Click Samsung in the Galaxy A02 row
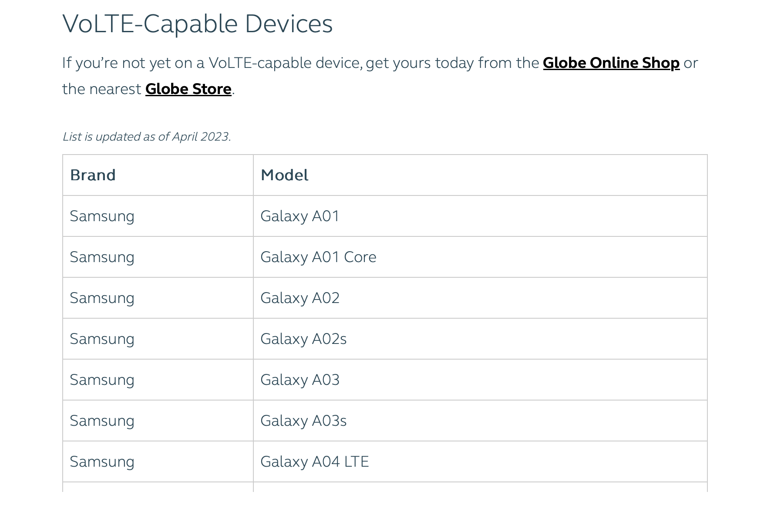Screen dimensions: 774x532 (x=102, y=298)
